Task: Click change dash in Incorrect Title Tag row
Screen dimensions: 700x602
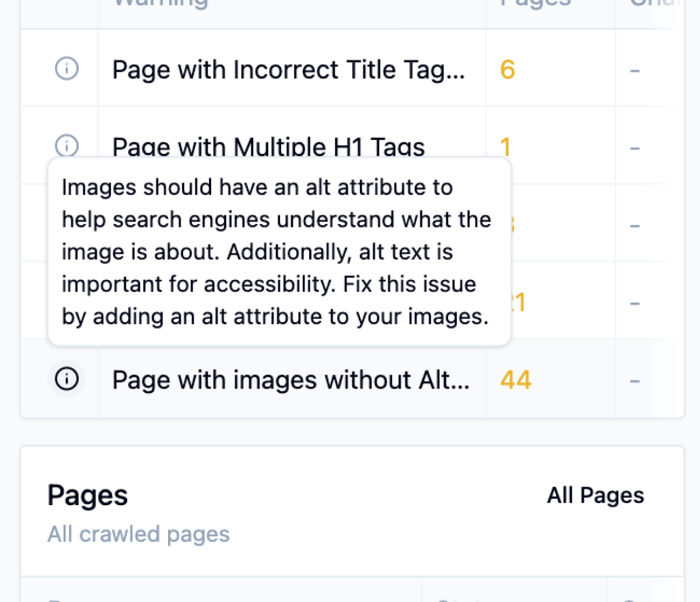Action: point(635,71)
